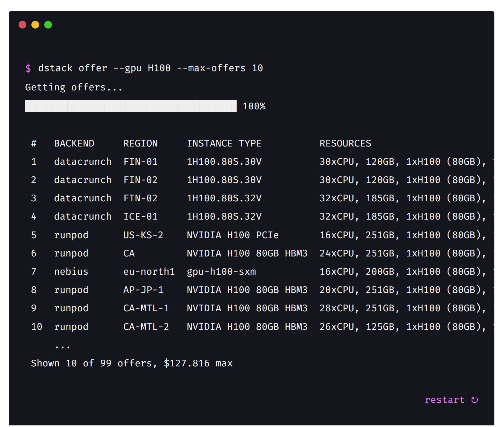
Task: Click the US-KS-2 region entry
Action: pyautogui.click(x=143, y=235)
